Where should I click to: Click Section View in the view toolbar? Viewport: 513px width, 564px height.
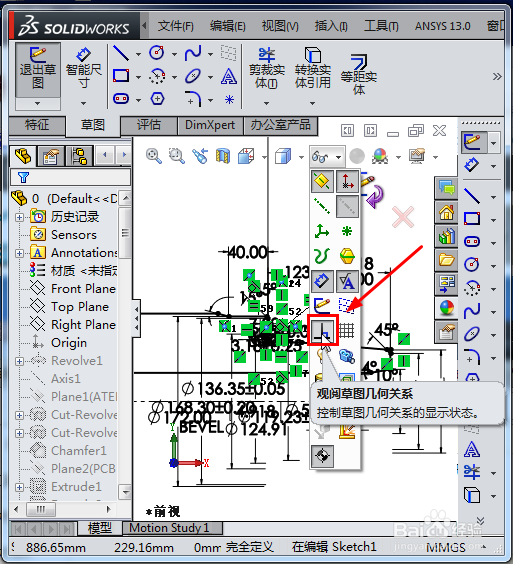click(x=223, y=156)
